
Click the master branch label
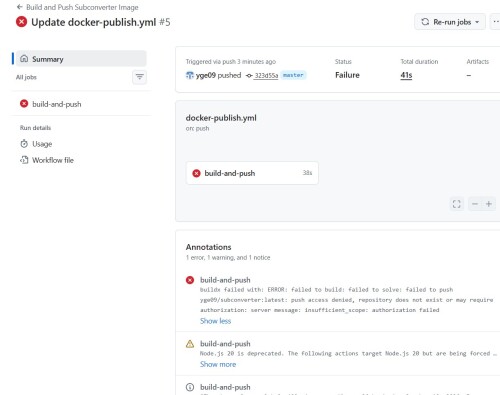[293, 75]
